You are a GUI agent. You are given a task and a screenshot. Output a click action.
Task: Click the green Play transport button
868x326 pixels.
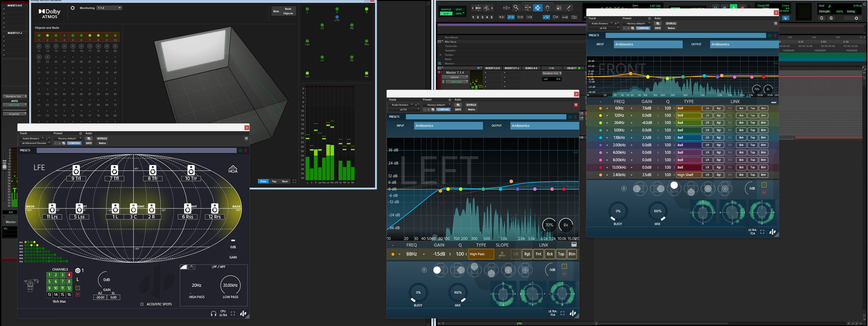point(734,7)
